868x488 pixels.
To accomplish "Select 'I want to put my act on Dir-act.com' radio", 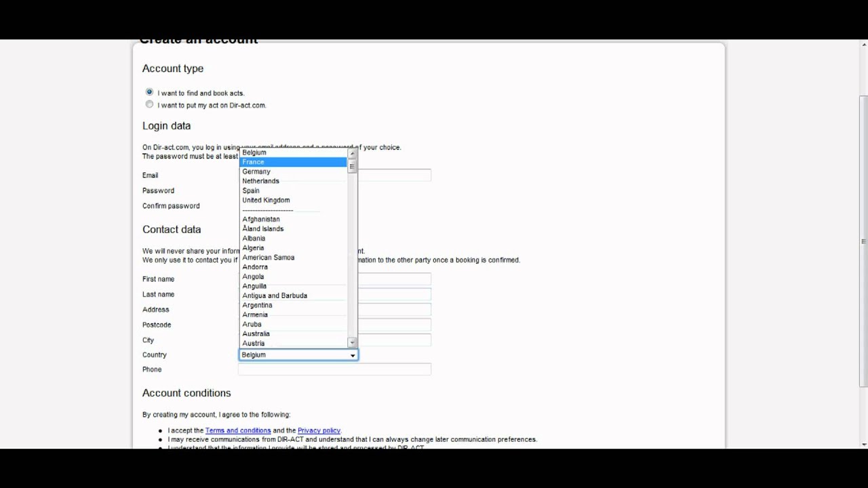I will [149, 104].
